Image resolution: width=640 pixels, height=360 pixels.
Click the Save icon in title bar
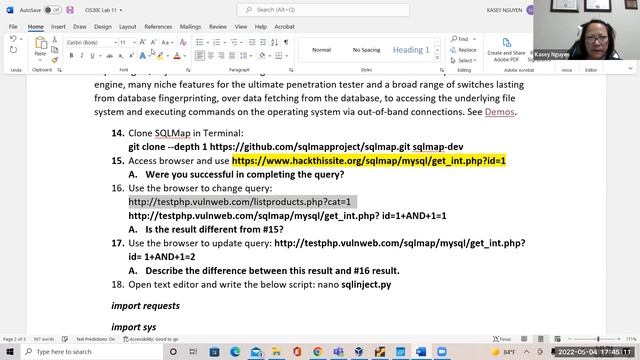pyautogui.click(x=70, y=10)
